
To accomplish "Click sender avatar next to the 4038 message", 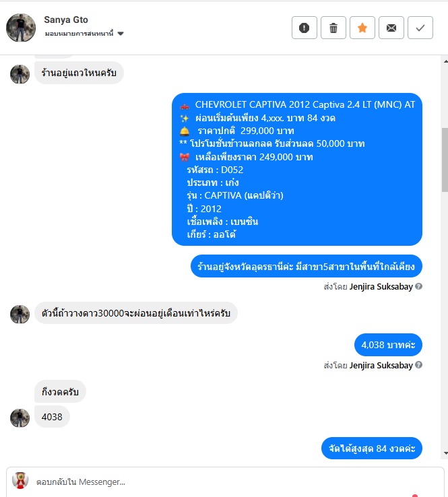I will coord(20,418).
